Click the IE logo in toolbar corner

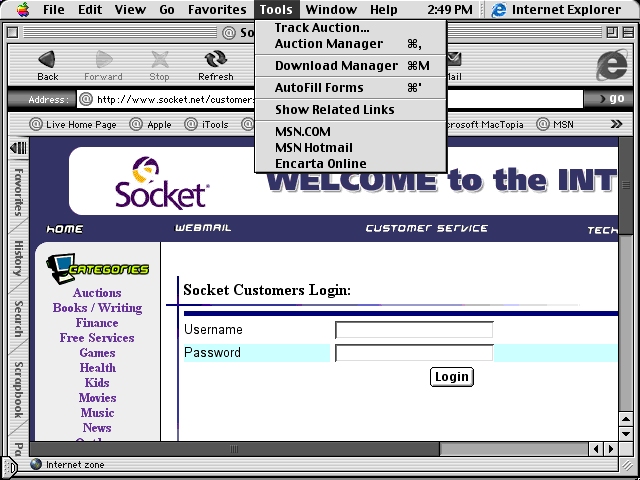coord(611,65)
